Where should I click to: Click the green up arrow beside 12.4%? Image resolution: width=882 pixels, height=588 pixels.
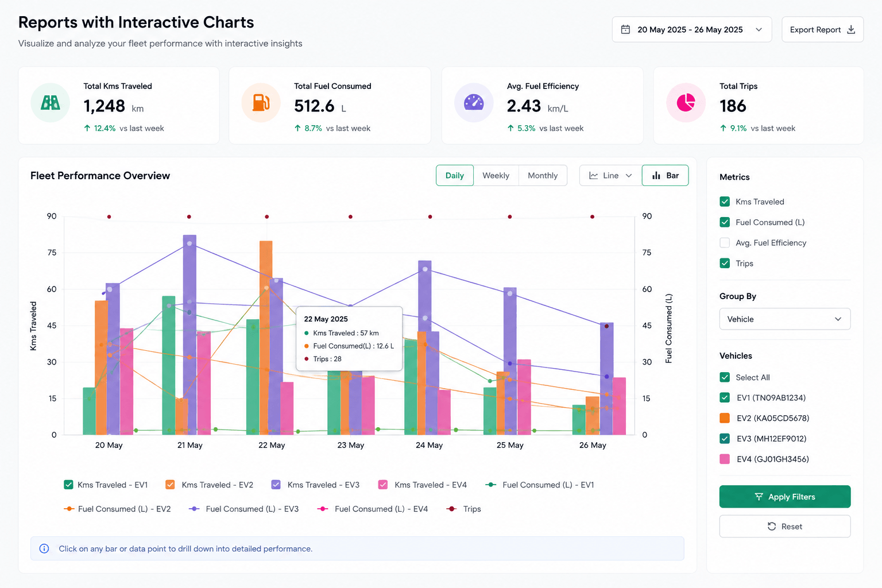click(87, 128)
